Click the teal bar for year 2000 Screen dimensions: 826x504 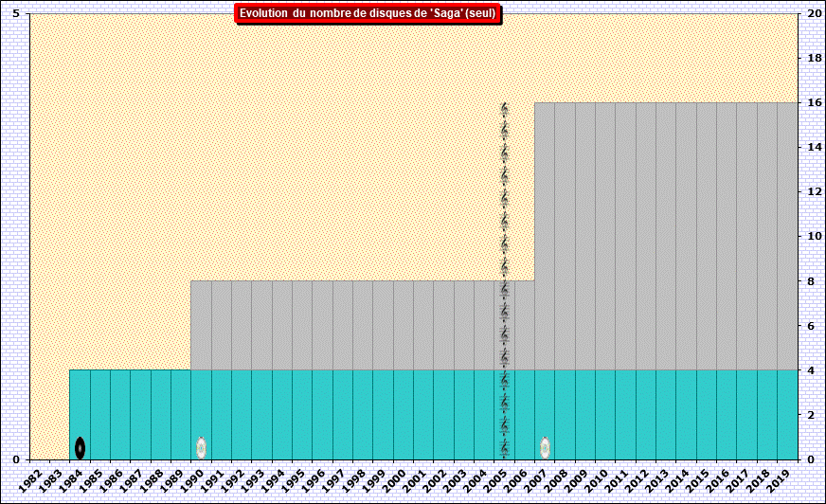click(x=403, y=414)
